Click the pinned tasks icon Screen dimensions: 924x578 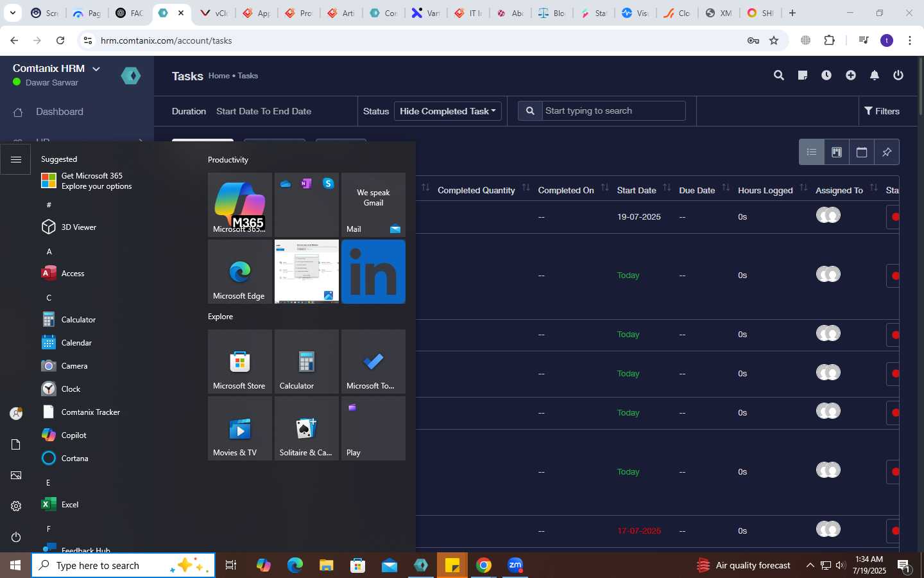[887, 152]
